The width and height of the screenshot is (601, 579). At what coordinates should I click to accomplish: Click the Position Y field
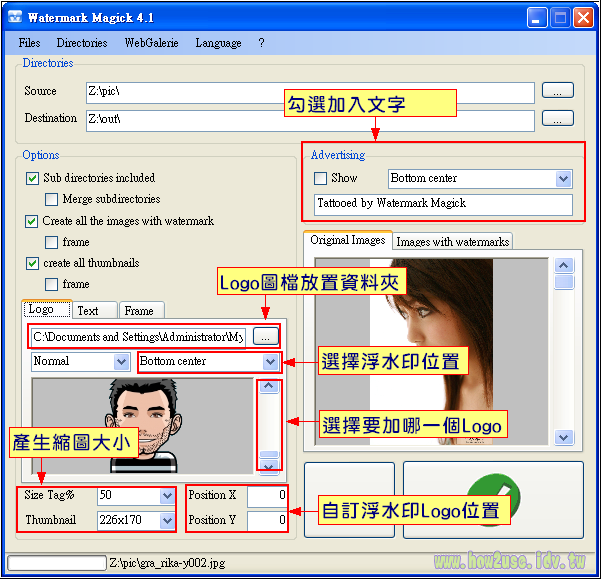(x=267, y=520)
